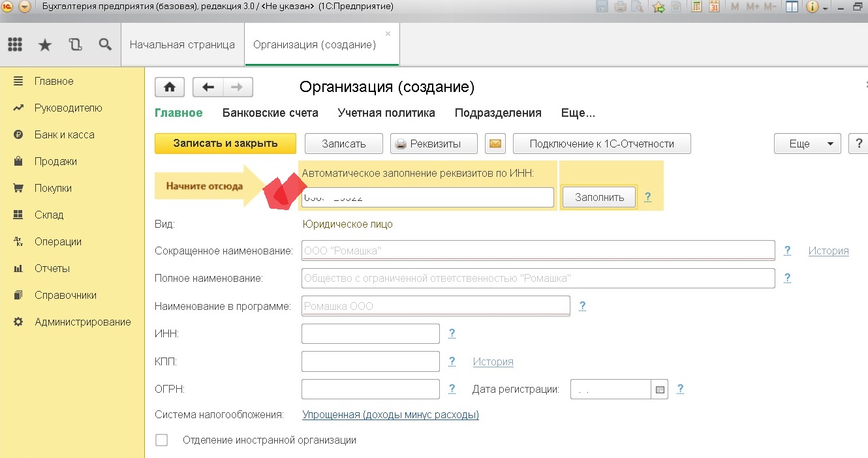868x458 pixels.
Task: Switch to Начальная страница tab
Action: tap(182, 45)
